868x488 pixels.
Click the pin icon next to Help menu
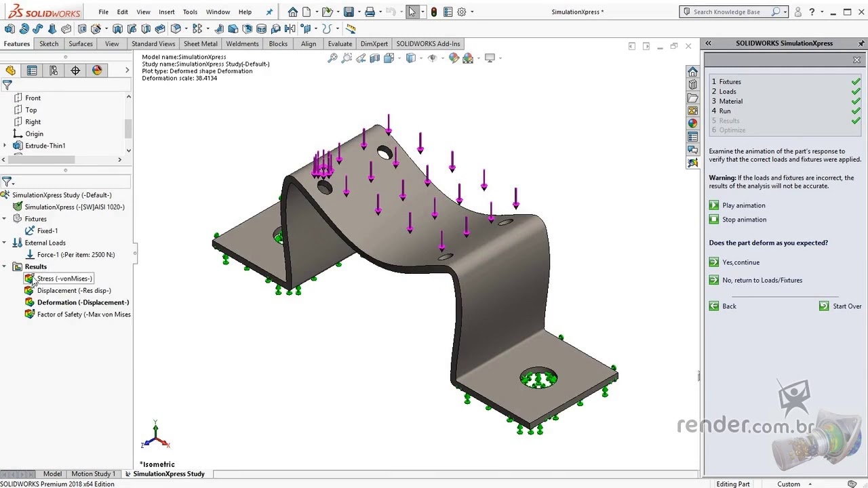point(269,12)
